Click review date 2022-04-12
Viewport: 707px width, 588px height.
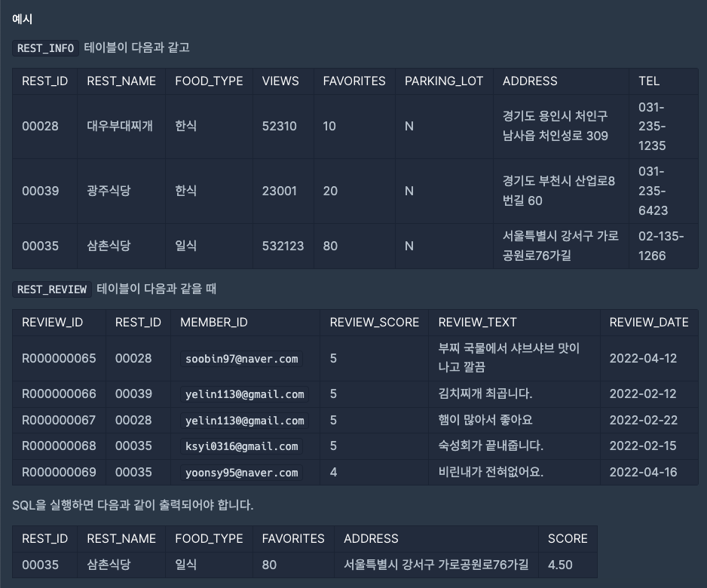click(x=643, y=359)
